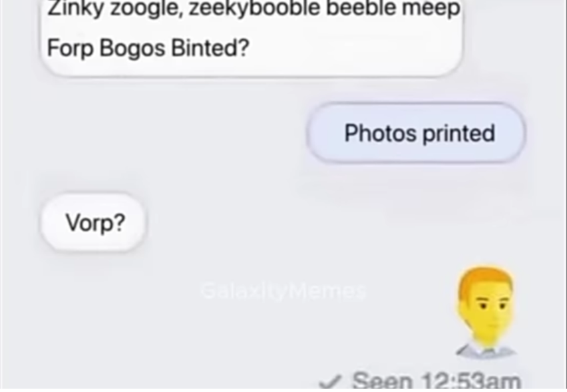This screenshot has width=567, height=392.
Task: Click the Zinky zoogle message text
Action: (x=254, y=9)
